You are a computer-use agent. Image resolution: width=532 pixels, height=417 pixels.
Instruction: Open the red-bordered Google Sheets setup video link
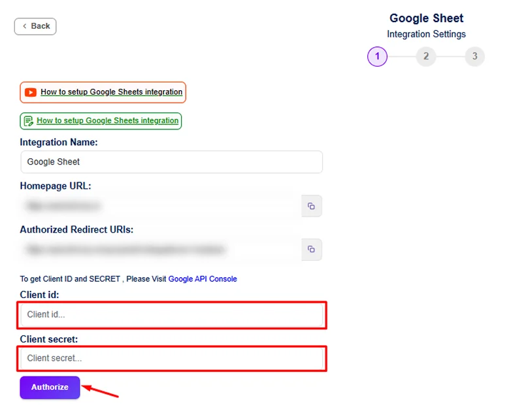pos(111,92)
